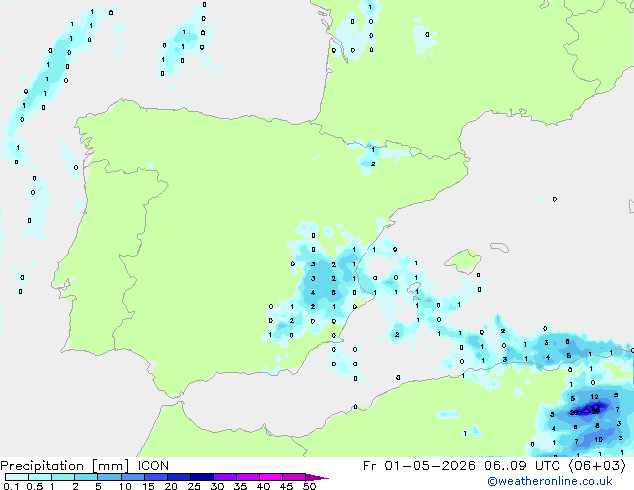Viewport: 634px width, 490px height.
Task: Click the '(06+03)' forecast offset text
Action: click(597, 466)
